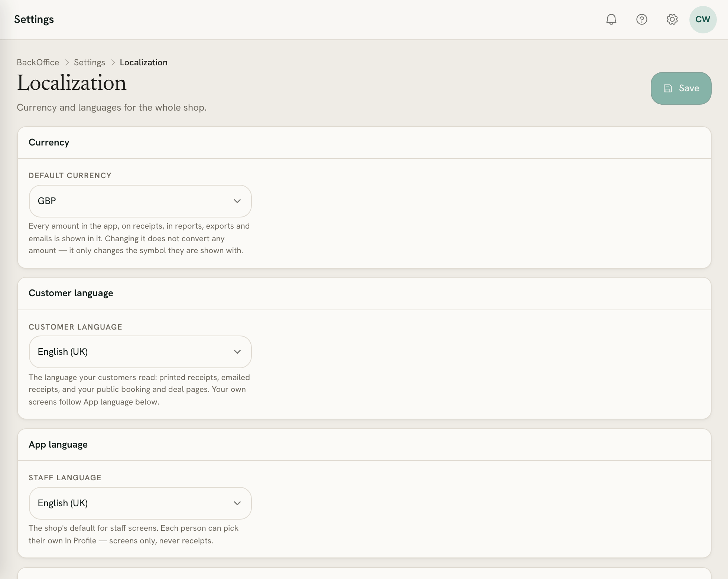Screen dimensions: 728x579
Task: Click the Localization breadcrumb item
Action: 143,62
